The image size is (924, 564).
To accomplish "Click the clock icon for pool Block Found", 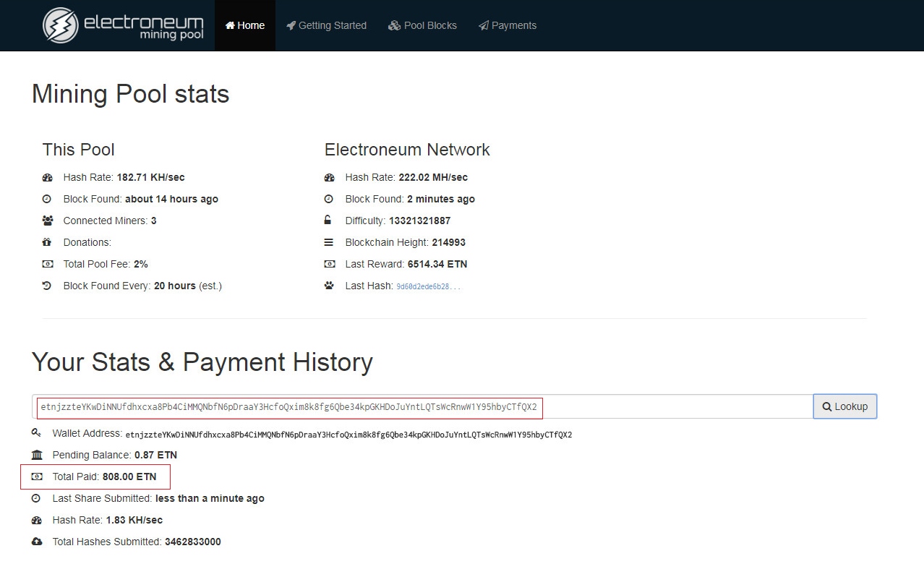I will pos(47,199).
